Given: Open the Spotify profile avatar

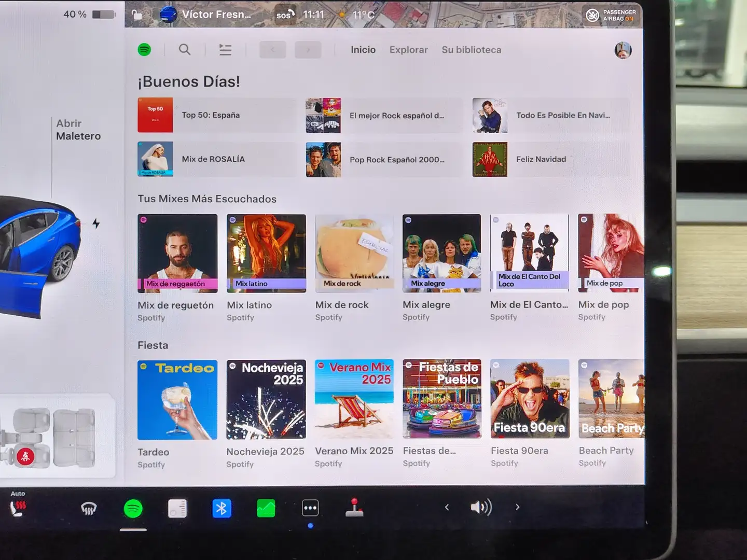Looking at the screenshot, I should point(622,50).
